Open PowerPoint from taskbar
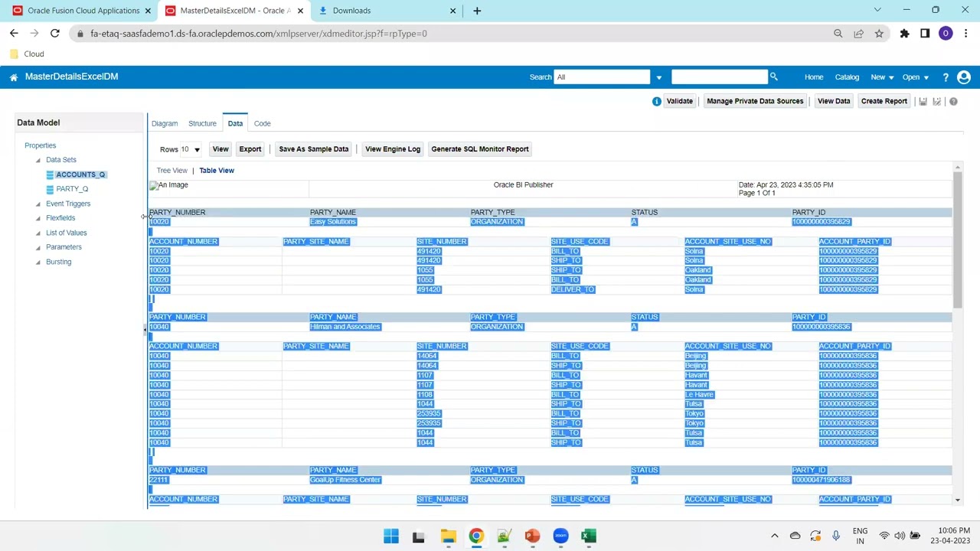 coord(532,536)
